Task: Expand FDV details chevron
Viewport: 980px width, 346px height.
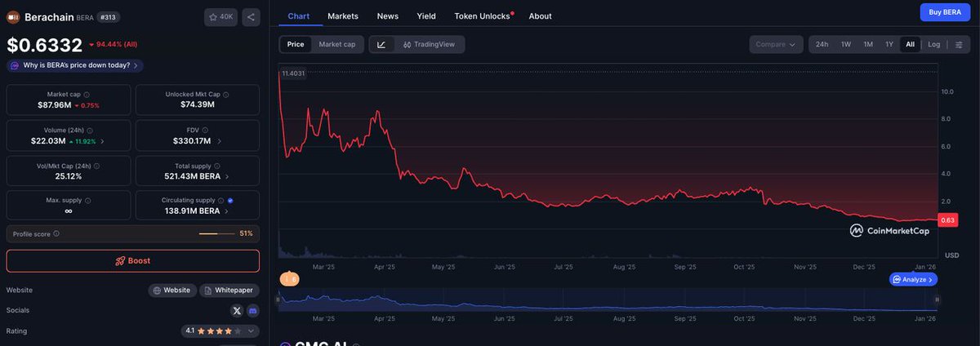Action: pos(219,141)
